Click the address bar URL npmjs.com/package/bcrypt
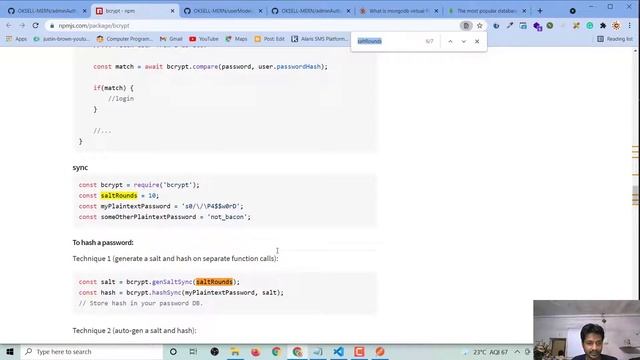 (x=94, y=26)
